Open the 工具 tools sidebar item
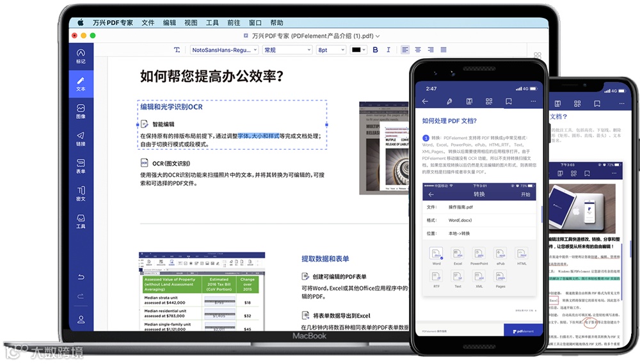The height and width of the screenshot is (364, 640). click(x=81, y=221)
